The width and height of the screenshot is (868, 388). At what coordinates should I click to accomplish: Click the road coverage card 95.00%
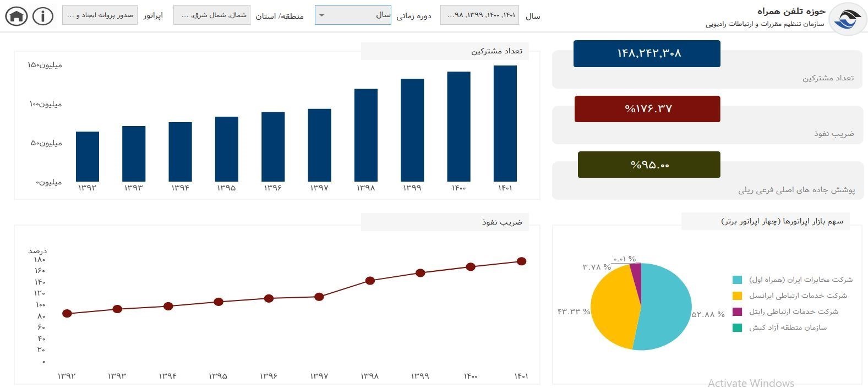pos(649,165)
